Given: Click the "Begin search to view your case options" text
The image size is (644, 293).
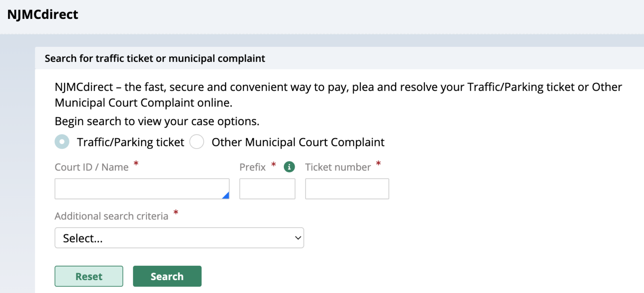Looking at the screenshot, I should pyautogui.click(x=157, y=121).
